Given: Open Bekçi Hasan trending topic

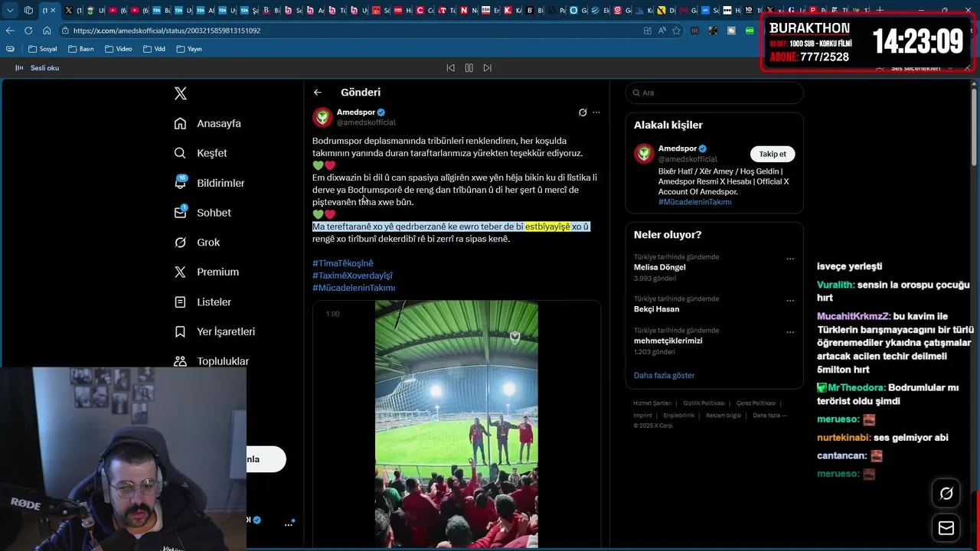Looking at the screenshot, I should pos(656,308).
